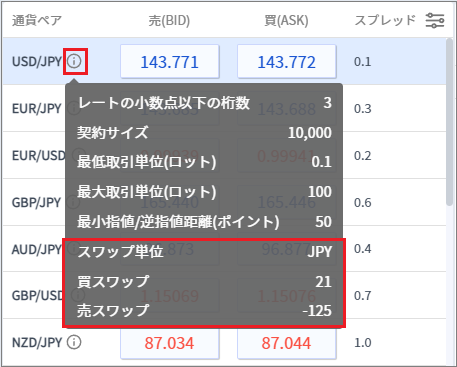Click the スワップ単位 tooltip row
The image size is (457, 367).
204,252
